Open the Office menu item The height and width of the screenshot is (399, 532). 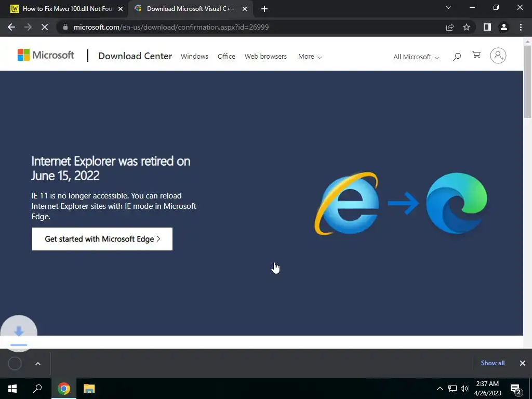(x=227, y=56)
